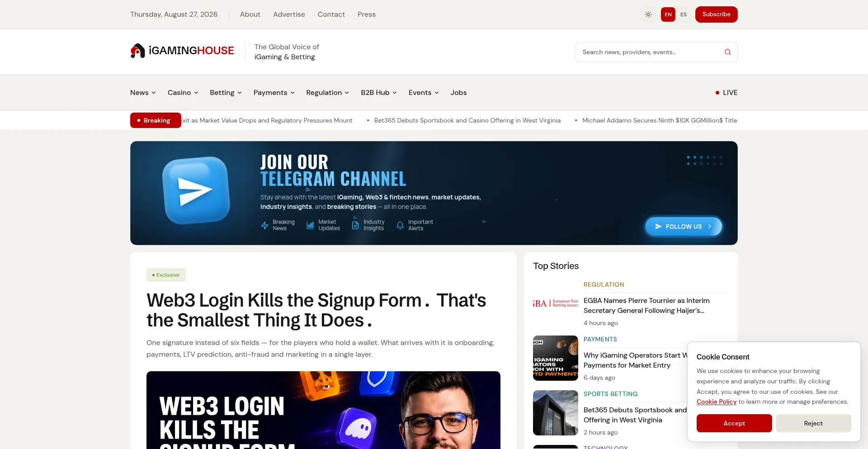
Task: Expand the Casino menu
Action: 183,93
